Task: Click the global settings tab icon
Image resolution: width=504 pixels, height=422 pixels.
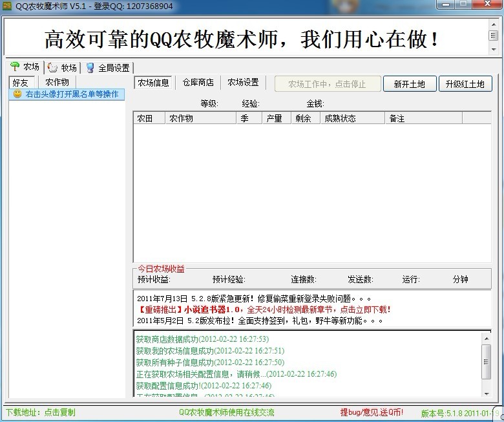Action: click(90, 68)
